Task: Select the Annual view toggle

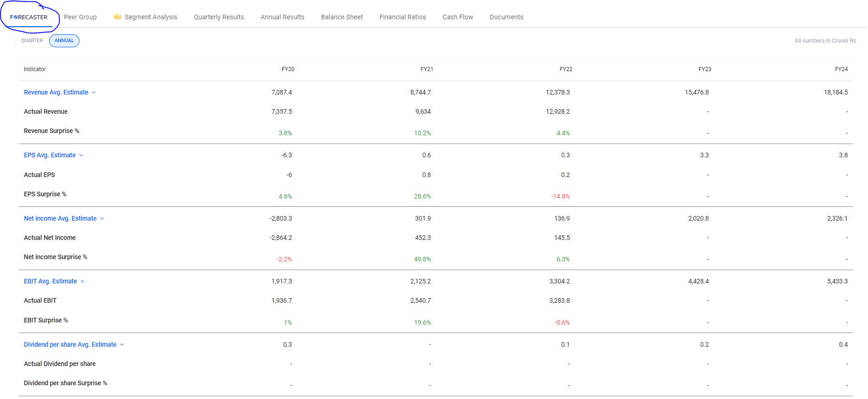Action: (x=64, y=41)
